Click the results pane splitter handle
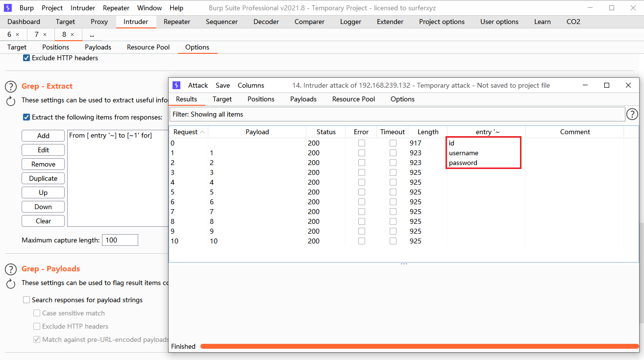644x360 pixels. click(x=404, y=264)
